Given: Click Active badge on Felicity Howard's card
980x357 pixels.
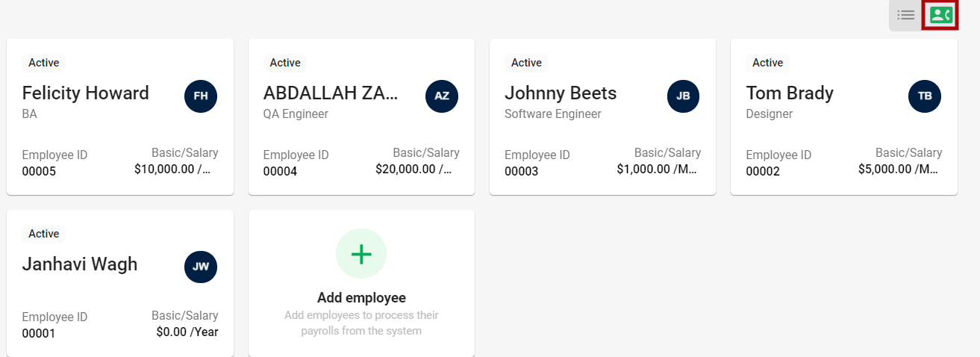Looking at the screenshot, I should 44,63.
